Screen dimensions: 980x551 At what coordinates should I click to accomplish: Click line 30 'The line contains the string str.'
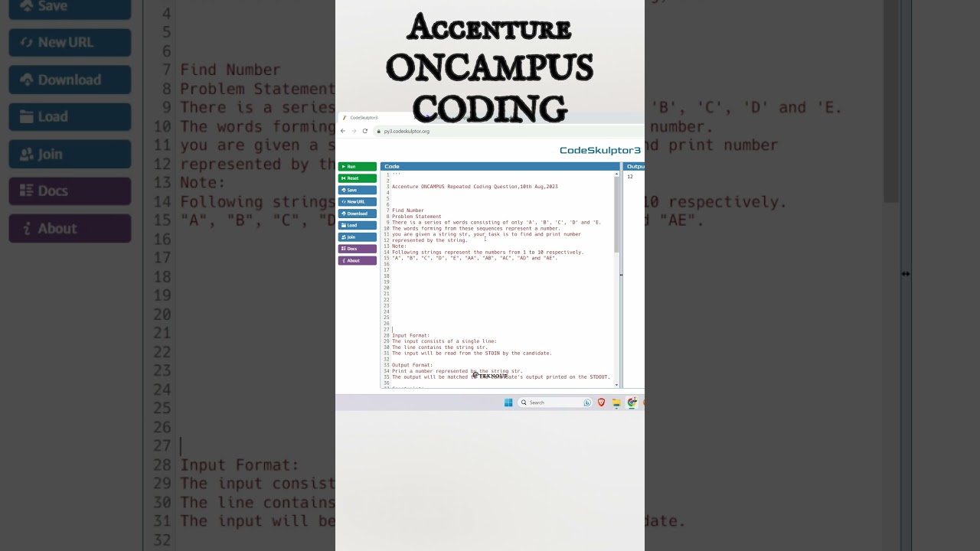pos(439,347)
